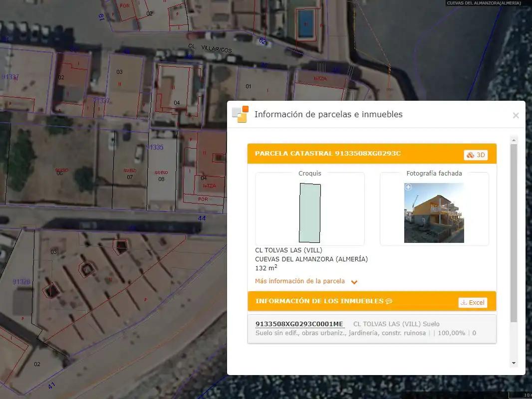Click the scrollbar up arrow in dialog
The image size is (532, 399).
coord(514,140)
